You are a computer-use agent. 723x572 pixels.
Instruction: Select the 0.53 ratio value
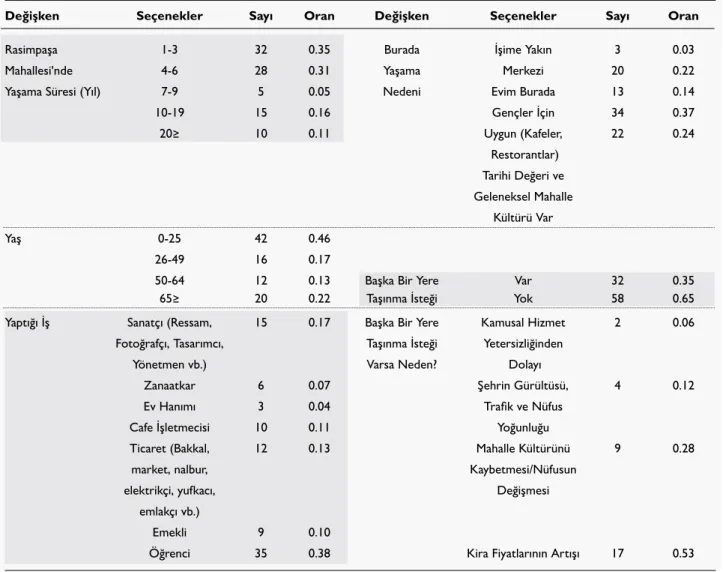click(683, 554)
